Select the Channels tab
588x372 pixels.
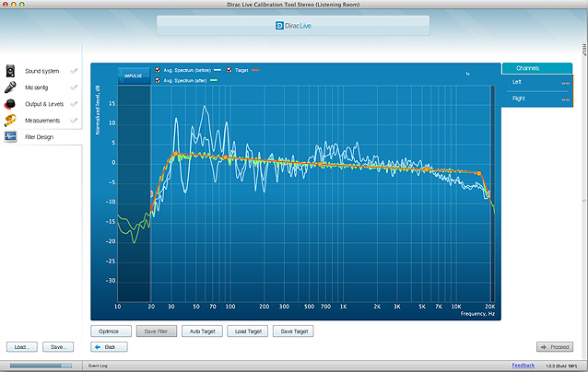tap(537, 68)
